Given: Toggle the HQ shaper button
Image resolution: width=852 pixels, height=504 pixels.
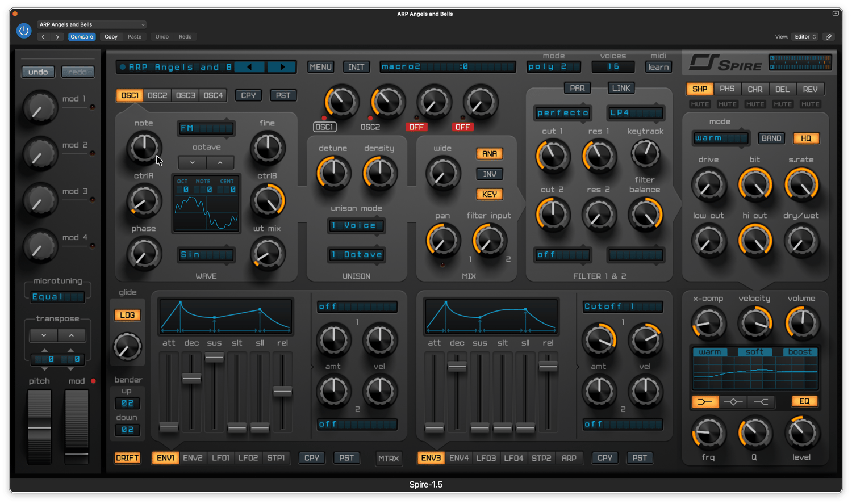Looking at the screenshot, I should 806,138.
